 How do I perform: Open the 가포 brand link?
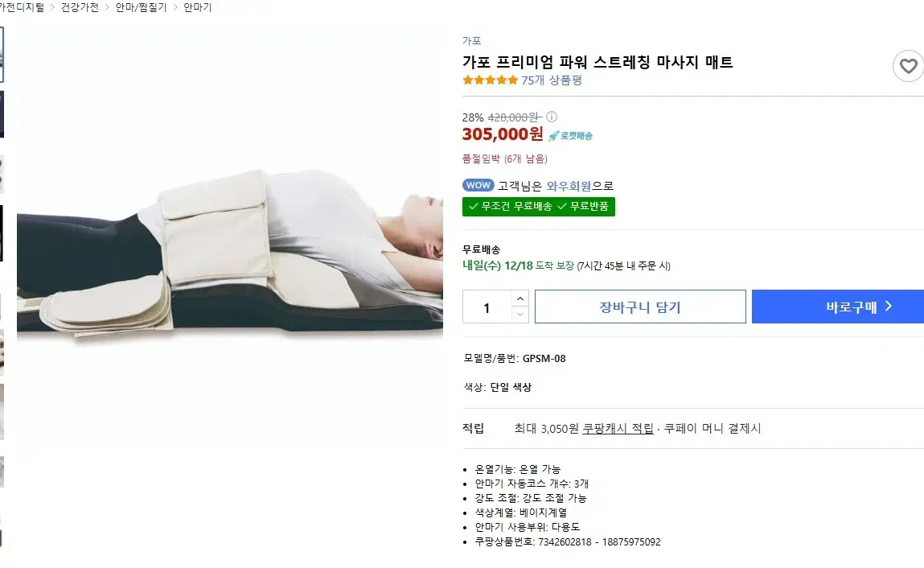pos(471,41)
